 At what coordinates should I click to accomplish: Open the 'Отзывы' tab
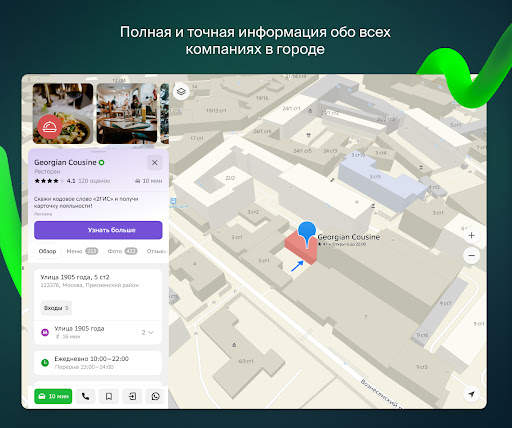point(156,251)
